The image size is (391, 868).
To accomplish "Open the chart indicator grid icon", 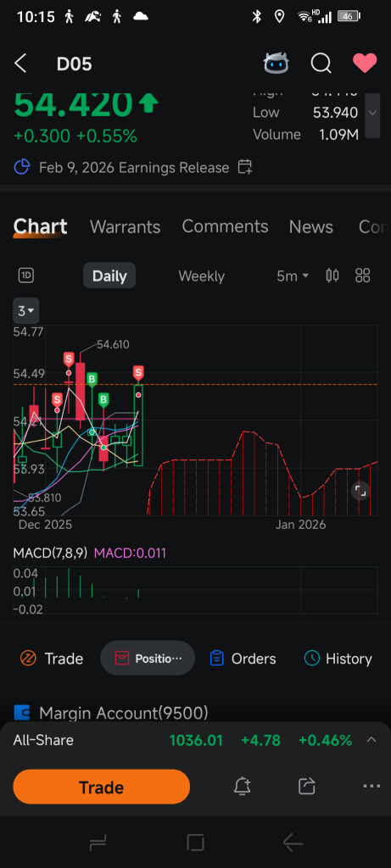I will pyautogui.click(x=363, y=275).
